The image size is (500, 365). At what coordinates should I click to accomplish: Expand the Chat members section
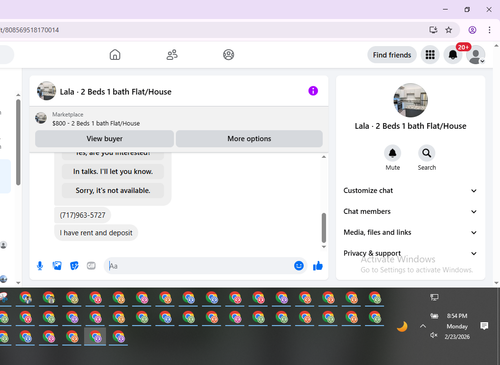point(410,212)
